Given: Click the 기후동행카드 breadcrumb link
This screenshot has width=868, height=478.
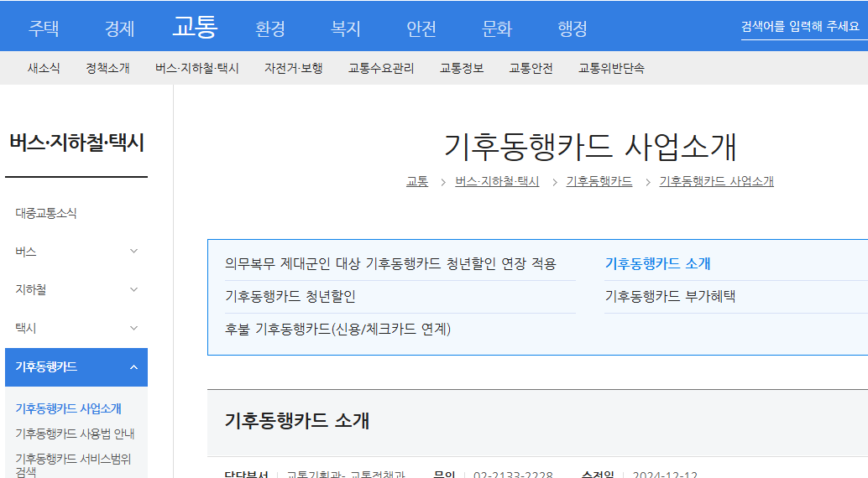Looking at the screenshot, I should click(x=599, y=181).
